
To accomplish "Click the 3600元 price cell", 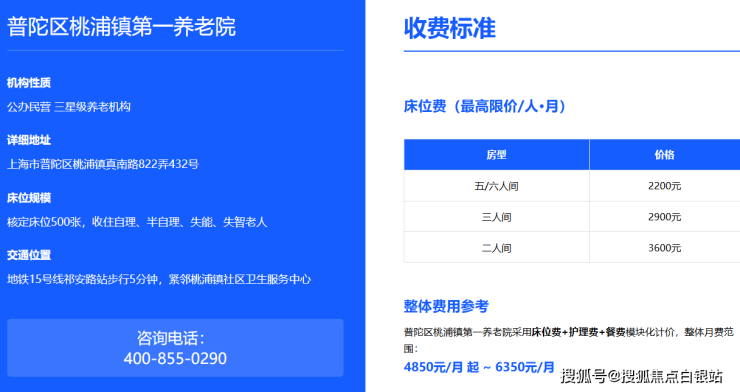I will click(x=664, y=248).
